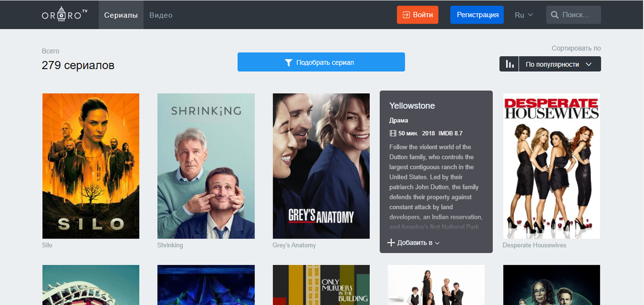This screenshot has height=305, width=644.
Task: Open the Shrinking poster
Action: click(x=206, y=166)
